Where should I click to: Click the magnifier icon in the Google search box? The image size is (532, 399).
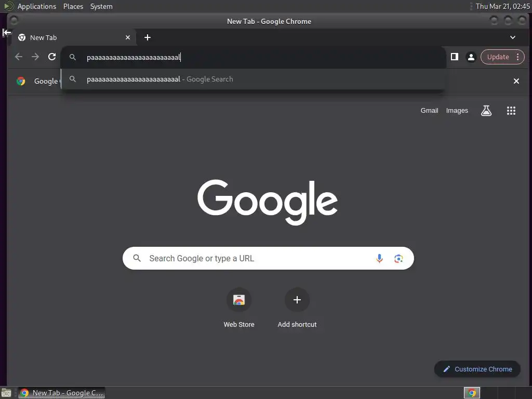[x=137, y=258]
